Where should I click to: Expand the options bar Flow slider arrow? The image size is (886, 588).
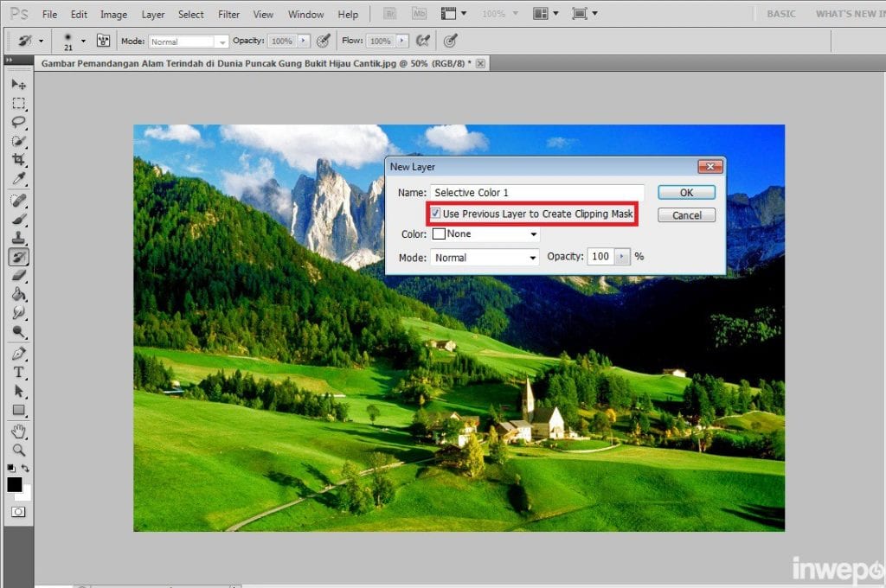pos(401,41)
